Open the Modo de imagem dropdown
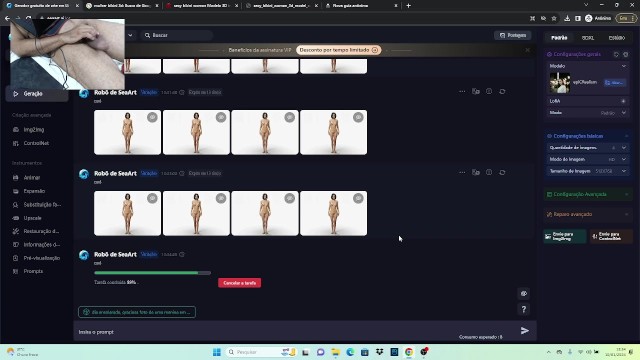 588,160
